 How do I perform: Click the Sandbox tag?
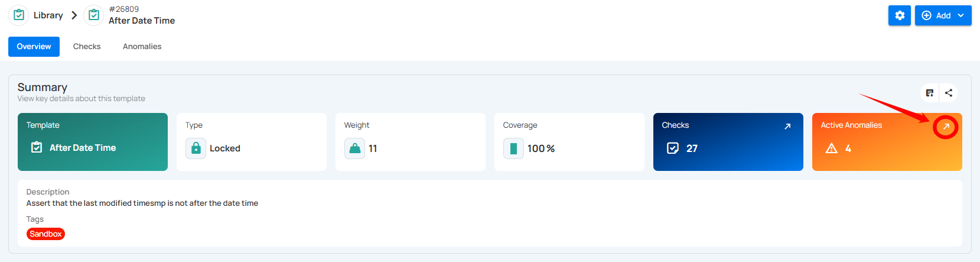tap(45, 234)
